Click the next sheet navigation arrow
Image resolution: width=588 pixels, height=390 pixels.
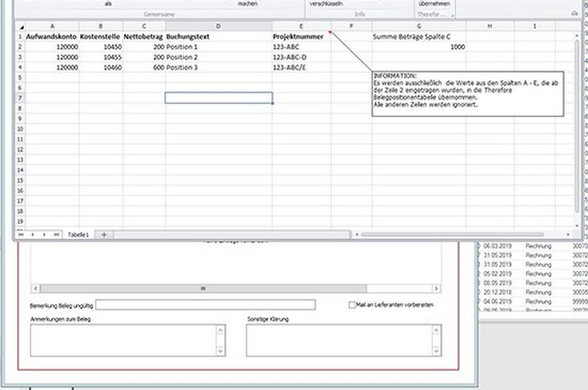(x=44, y=235)
